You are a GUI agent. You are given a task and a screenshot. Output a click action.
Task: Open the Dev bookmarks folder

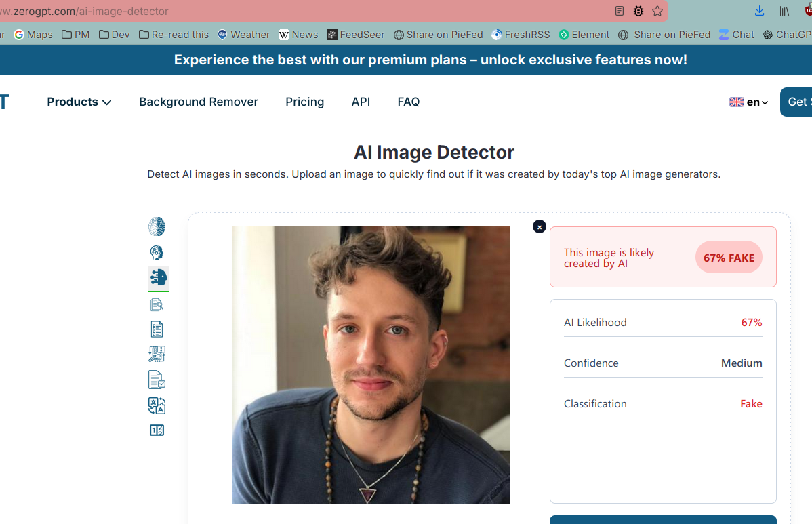click(x=114, y=35)
